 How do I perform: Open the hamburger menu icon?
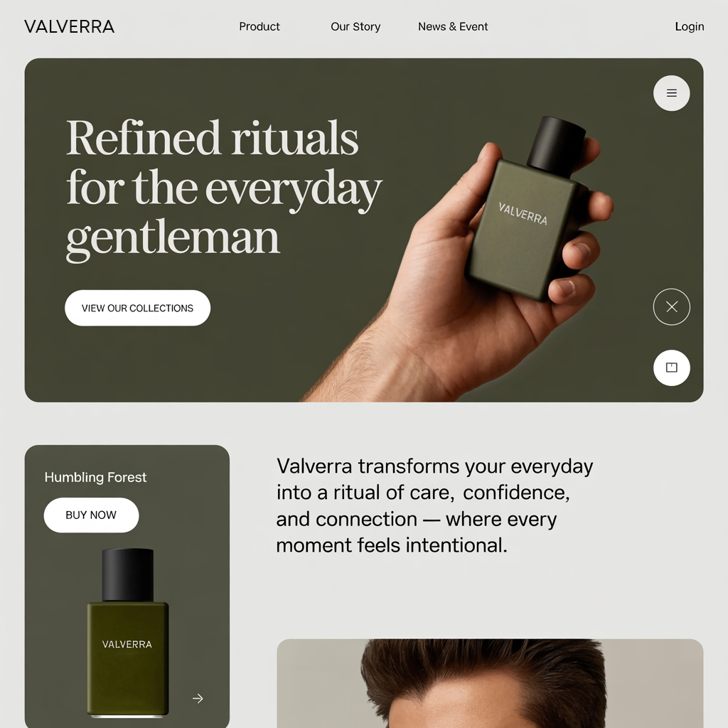tap(671, 93)
